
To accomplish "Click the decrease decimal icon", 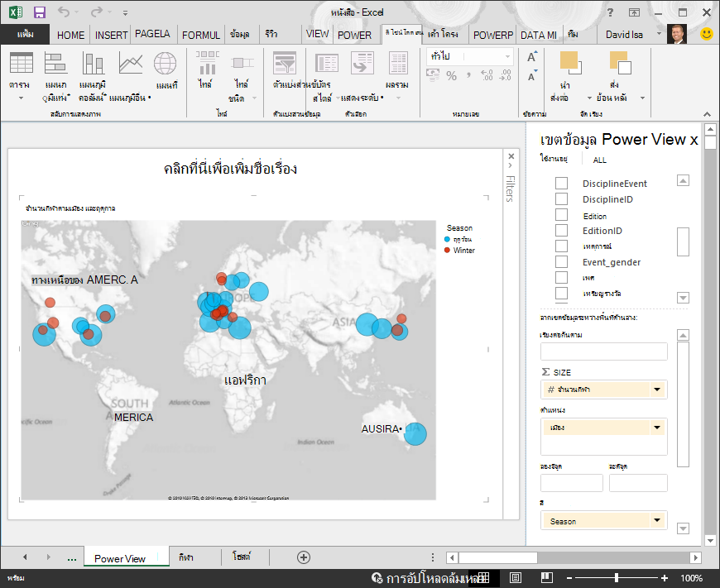I will (x=505, y=75).
